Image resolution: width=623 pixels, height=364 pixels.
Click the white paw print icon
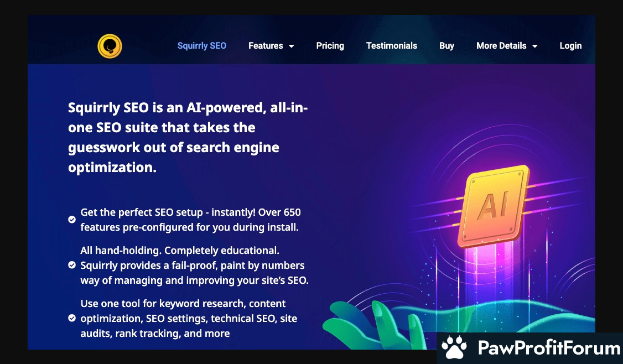coord(454,348)
